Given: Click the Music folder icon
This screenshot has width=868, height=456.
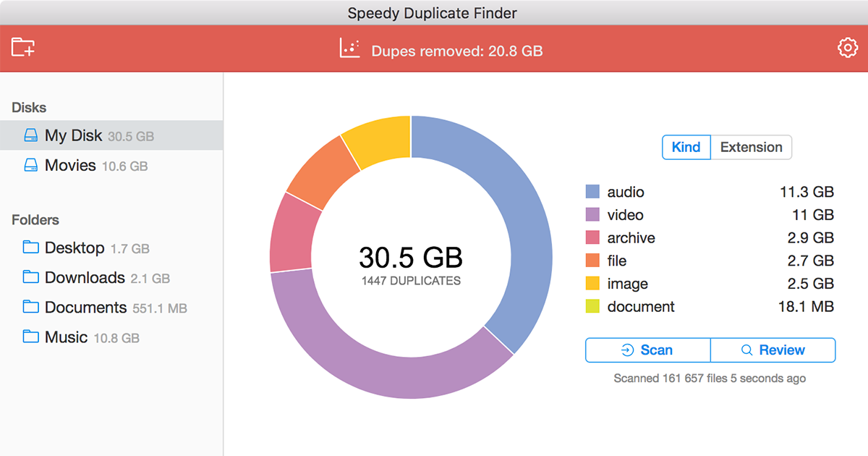Looking at the screenshot, I should click(x=30, y=337).
